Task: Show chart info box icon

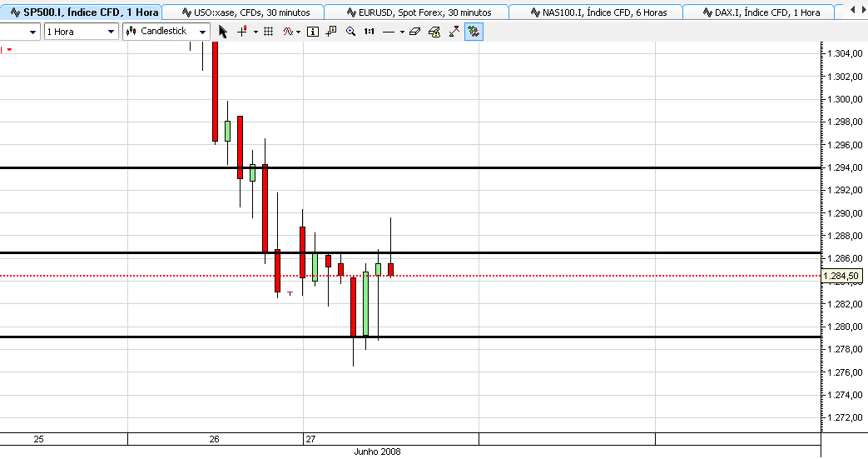Action: [x=313, y=32]
